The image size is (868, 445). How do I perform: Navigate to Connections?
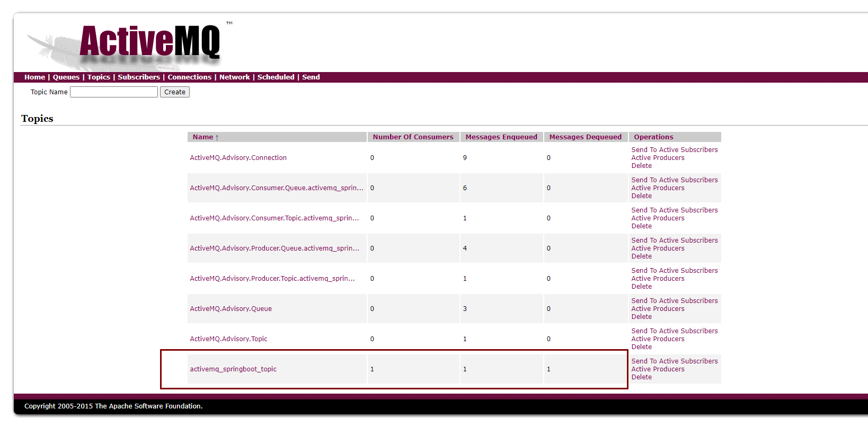tap(190, 77)
